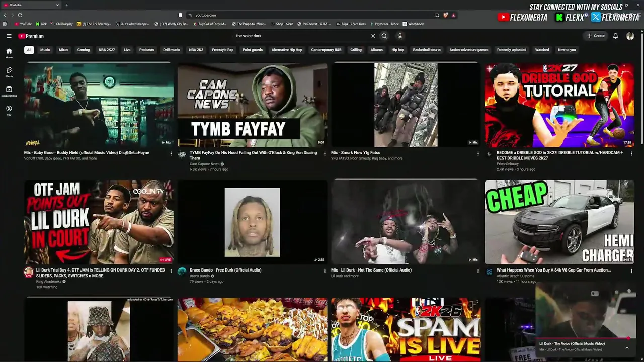Reload the page in the browser
Image resolution: width=644 pixels, height=362 pixels.
click(x=20, y=15)
